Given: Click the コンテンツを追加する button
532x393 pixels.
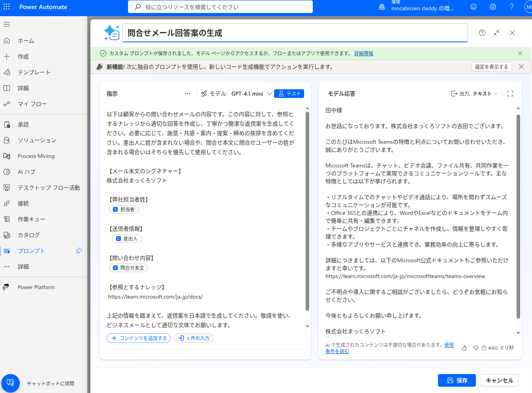Looking at the screenshot, I should [139, 338].
